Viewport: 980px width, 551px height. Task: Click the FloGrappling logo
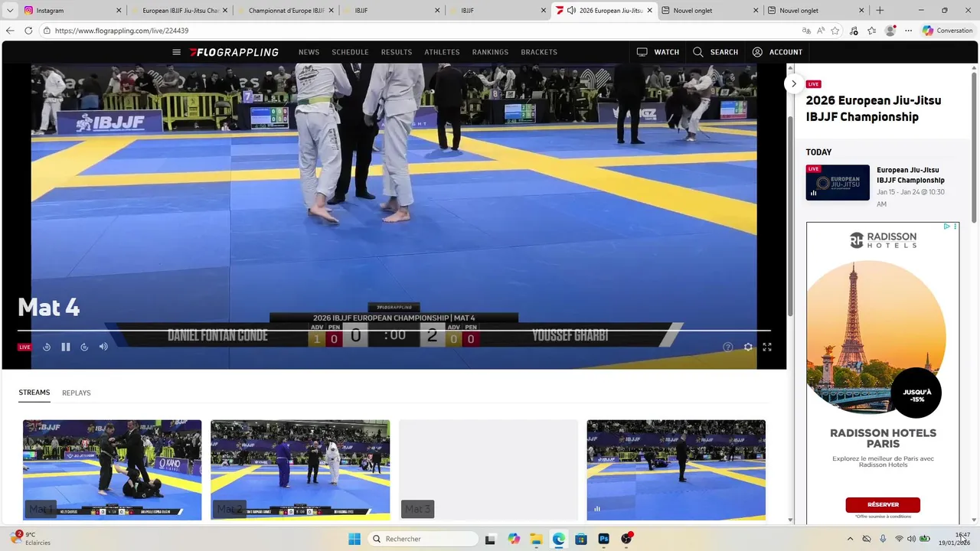234,52
